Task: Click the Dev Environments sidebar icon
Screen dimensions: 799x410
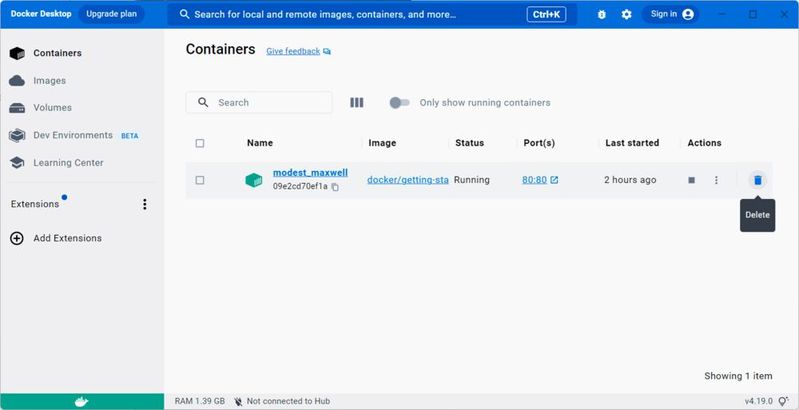Action: tap(17, 135)
